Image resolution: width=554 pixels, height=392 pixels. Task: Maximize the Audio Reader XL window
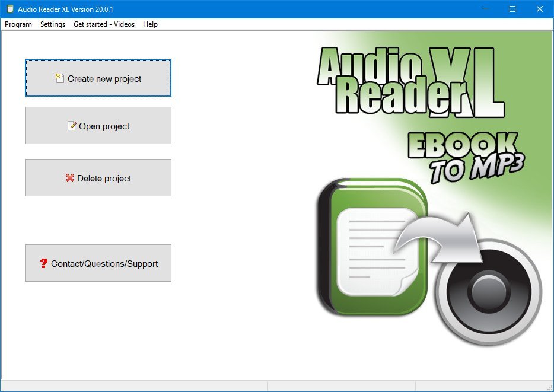tap(512, 9)
